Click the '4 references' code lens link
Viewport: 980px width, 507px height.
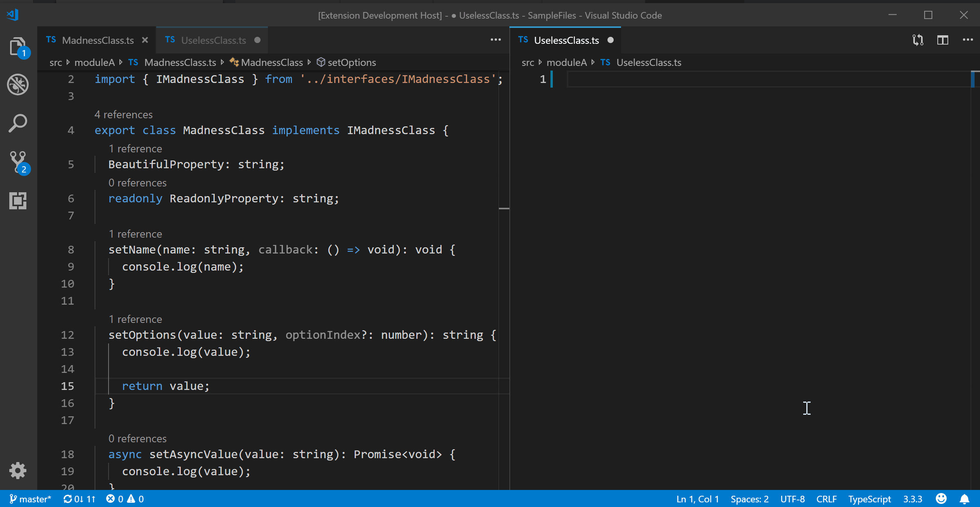tap(123, 115)
